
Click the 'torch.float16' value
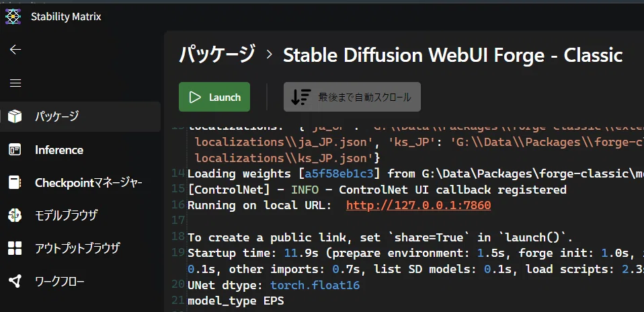pos(315,285)
